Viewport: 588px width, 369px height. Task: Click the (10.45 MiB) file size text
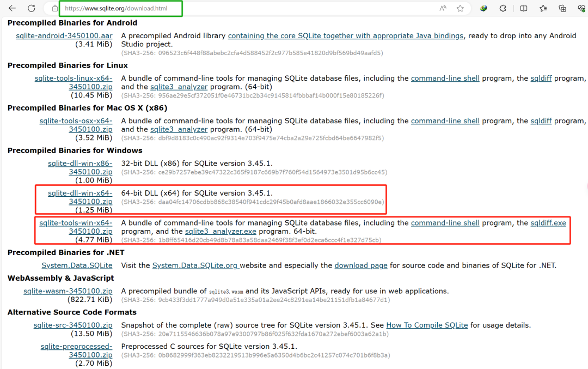click(91, 95)
